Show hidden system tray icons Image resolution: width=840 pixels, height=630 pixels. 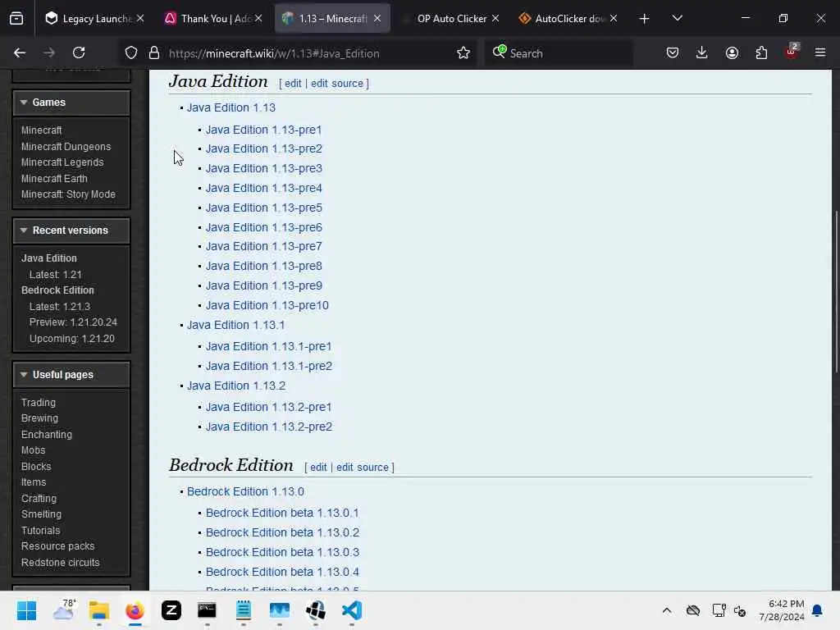(x=666, y=610)
